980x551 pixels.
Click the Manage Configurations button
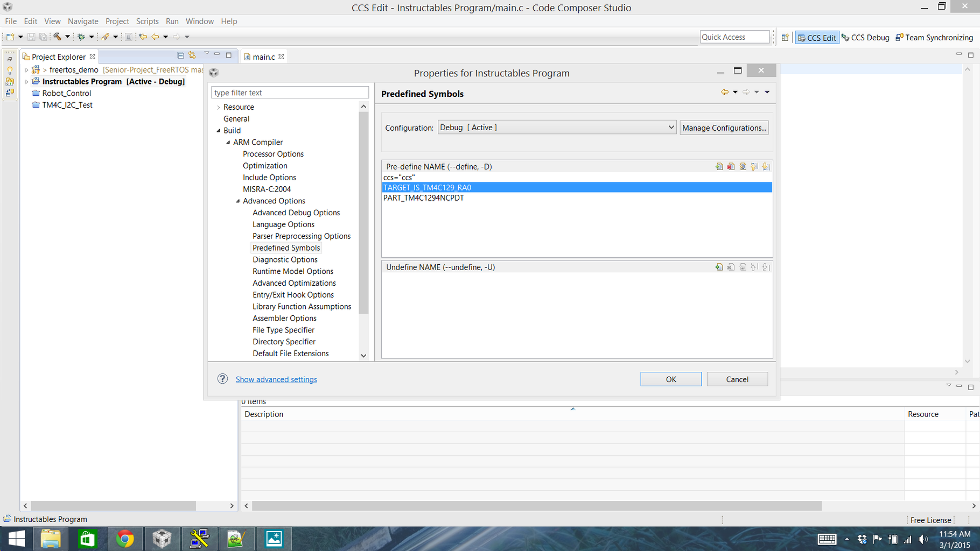724,128
